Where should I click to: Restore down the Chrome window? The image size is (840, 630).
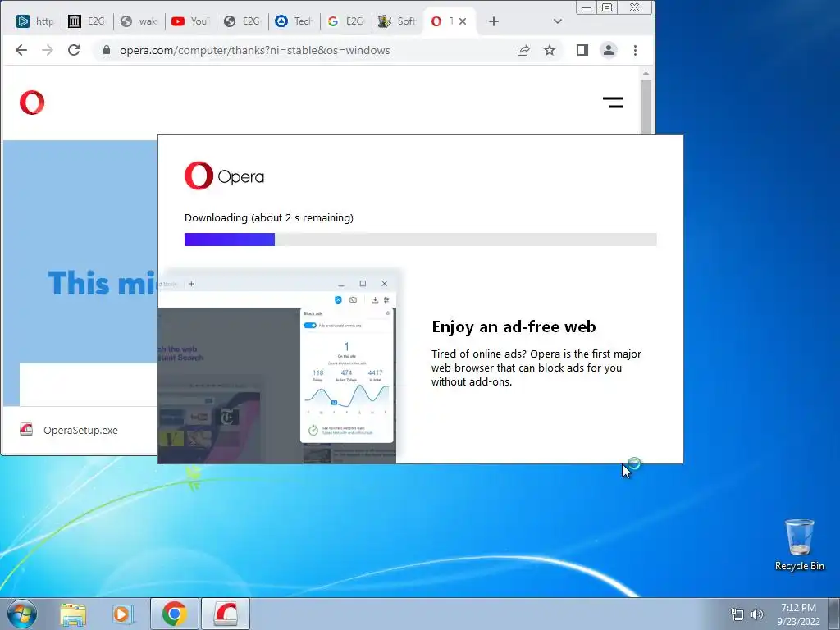[x=607, y=7]
